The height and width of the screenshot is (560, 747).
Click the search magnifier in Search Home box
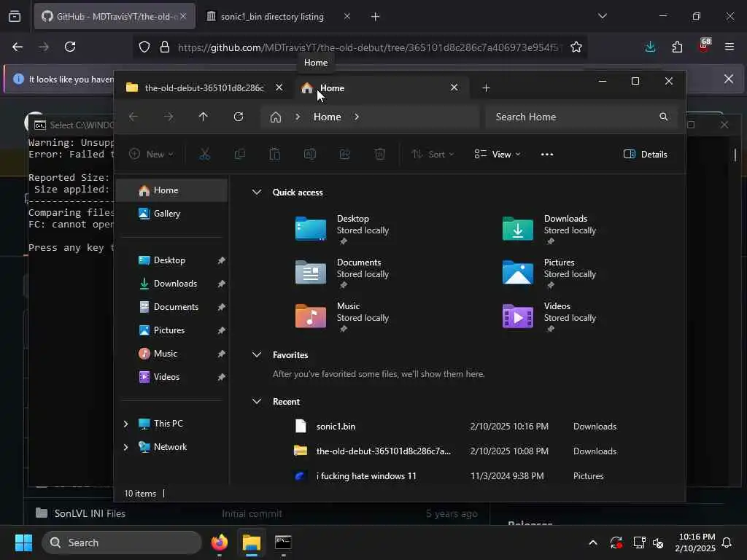click(663, 117)
